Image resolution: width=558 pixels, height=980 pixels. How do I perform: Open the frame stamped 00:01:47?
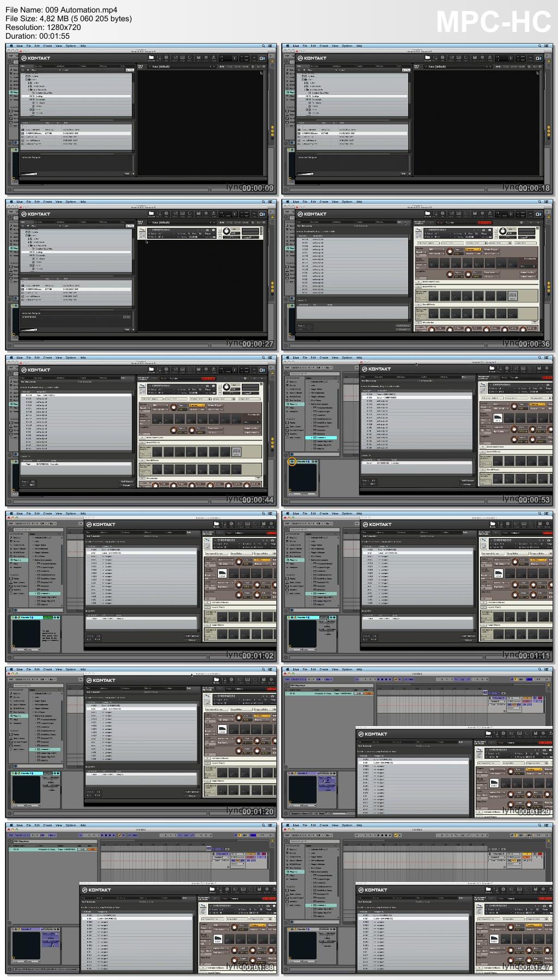click(417, 898)
